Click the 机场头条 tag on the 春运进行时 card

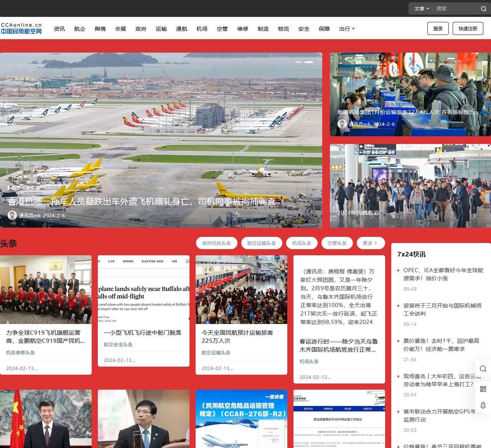click(x=309, y=361)
